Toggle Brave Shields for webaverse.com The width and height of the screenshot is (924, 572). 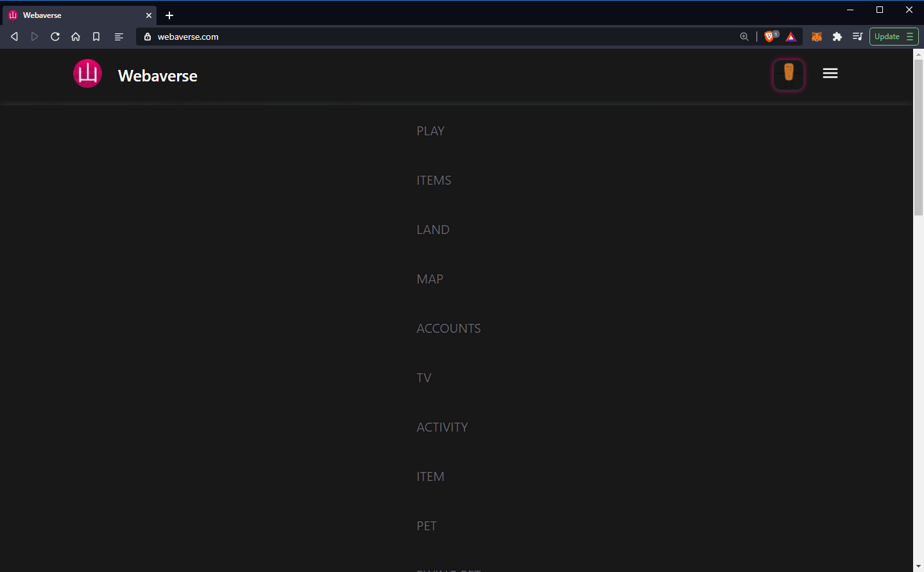[771, 37]
